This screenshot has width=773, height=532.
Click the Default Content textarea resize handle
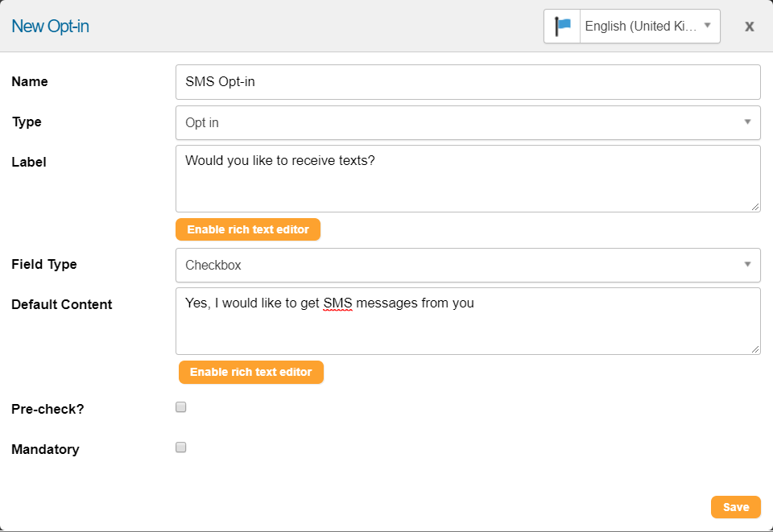pos(755,349)
